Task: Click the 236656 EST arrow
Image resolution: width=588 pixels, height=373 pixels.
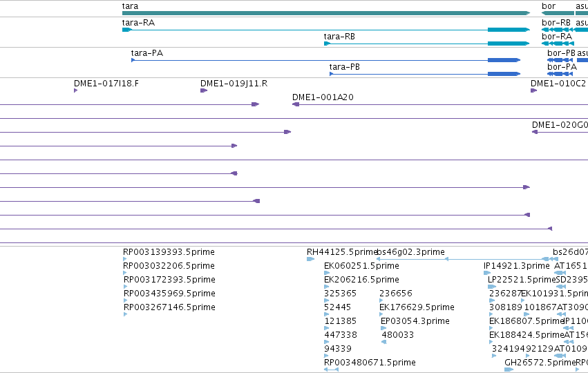Action: pos(381,300)
